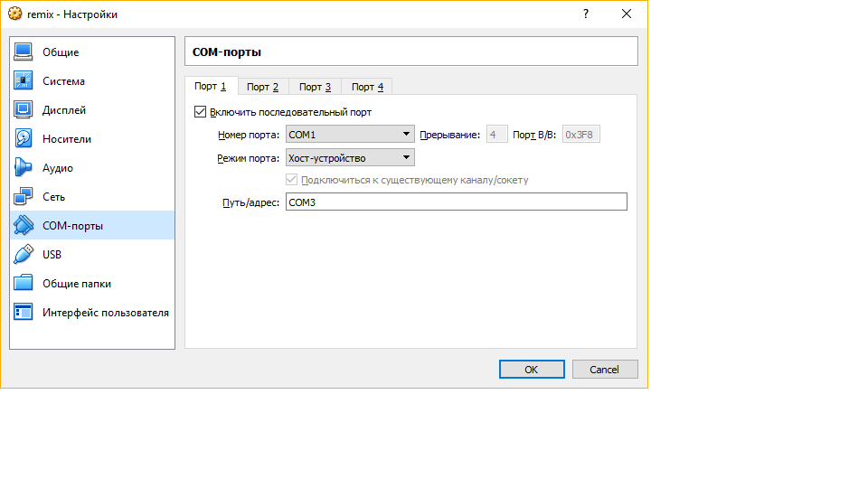
Task: Click the Интерфейс пользователя icon
Action: click(24, 313)
